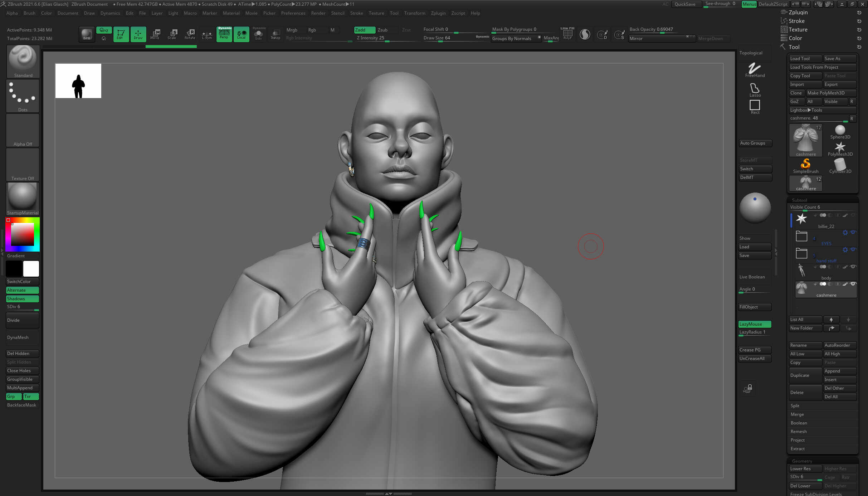Select the Rect stroke type
Image resolution: width=868 pixels, height=496 pixels.
click(754, 106)
